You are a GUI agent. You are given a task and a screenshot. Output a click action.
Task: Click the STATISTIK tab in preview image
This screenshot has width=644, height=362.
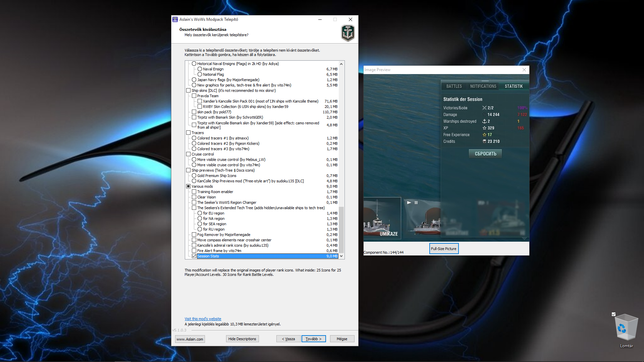click(x=514, y=86)
